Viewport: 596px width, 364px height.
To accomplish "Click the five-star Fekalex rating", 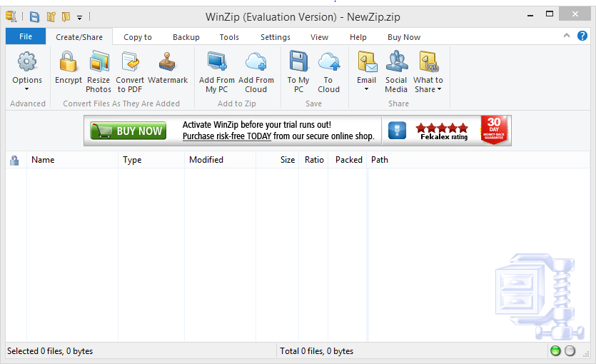I will click(x=443, y=131).
